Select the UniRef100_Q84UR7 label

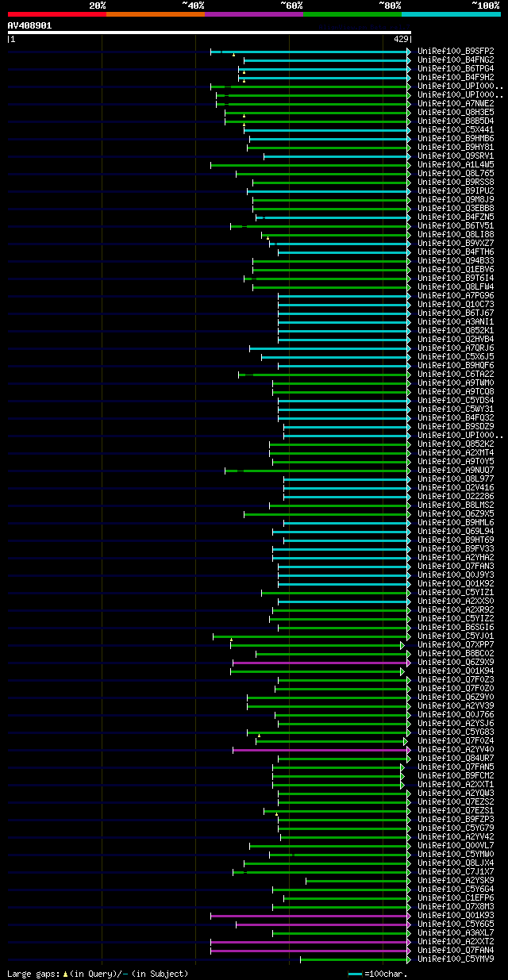456,758
